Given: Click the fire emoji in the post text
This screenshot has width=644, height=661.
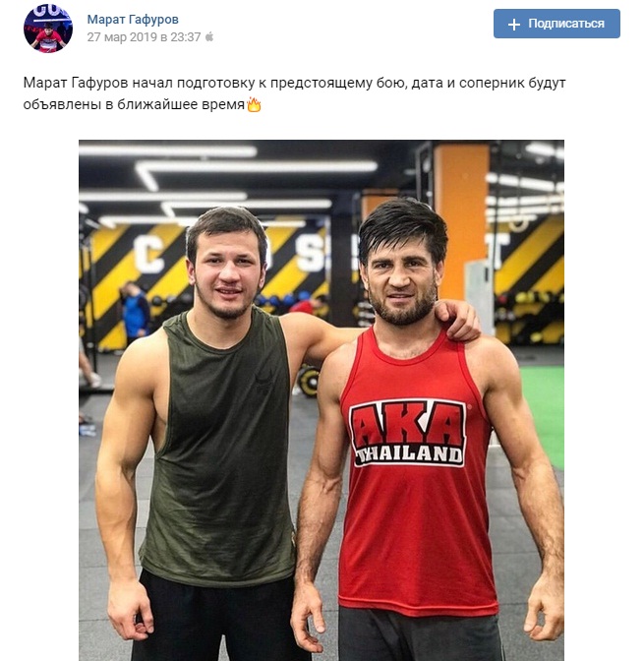Looking at the screenshot, I should coord(254,104).
